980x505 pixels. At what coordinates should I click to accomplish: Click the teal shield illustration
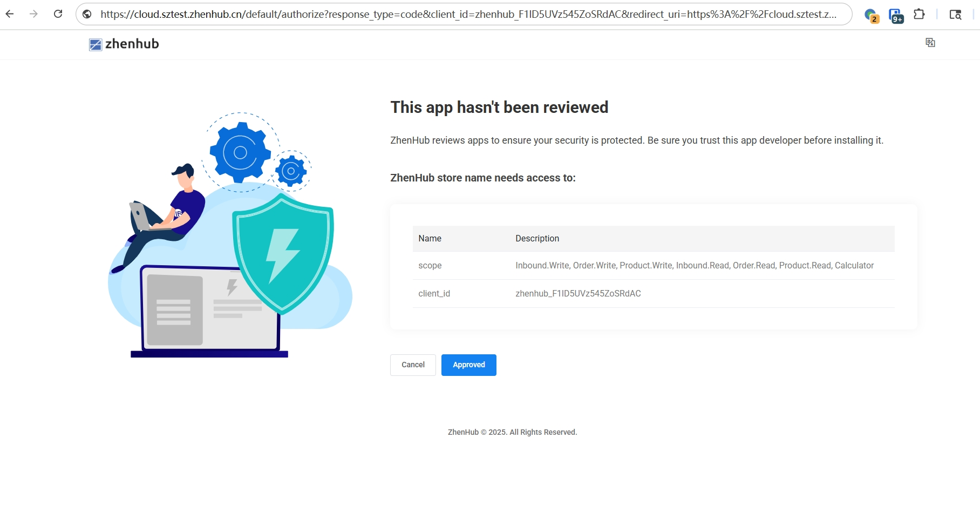coord(282,251)
